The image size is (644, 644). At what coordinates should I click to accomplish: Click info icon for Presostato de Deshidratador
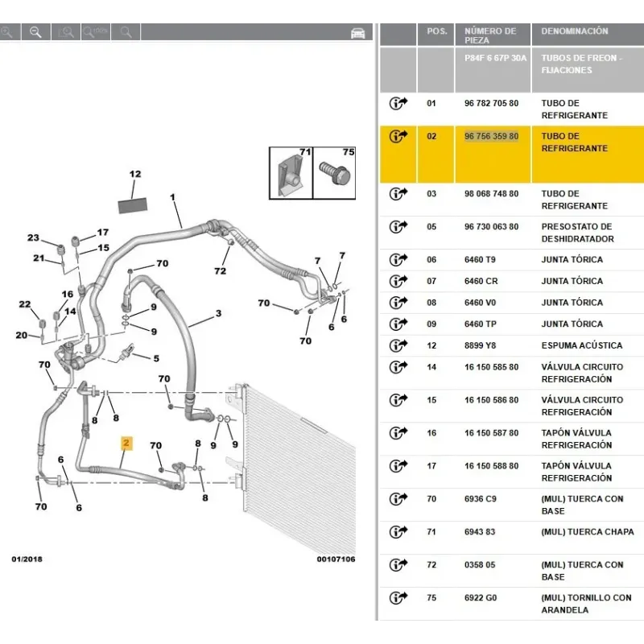[x=398, y=227]
